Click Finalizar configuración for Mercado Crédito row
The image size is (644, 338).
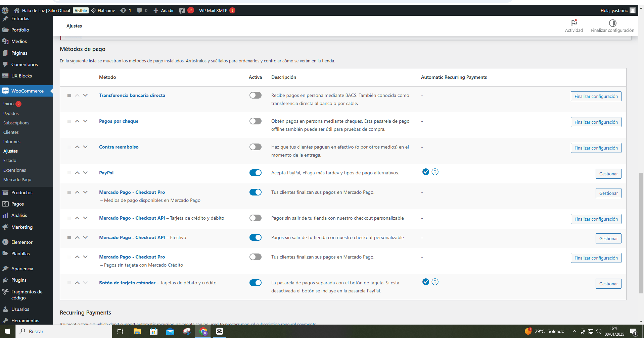(596, 258)
